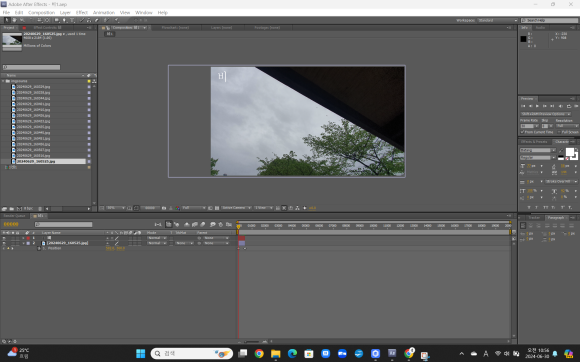
Task: Select the Brush tool
Action: pos(81,20)
